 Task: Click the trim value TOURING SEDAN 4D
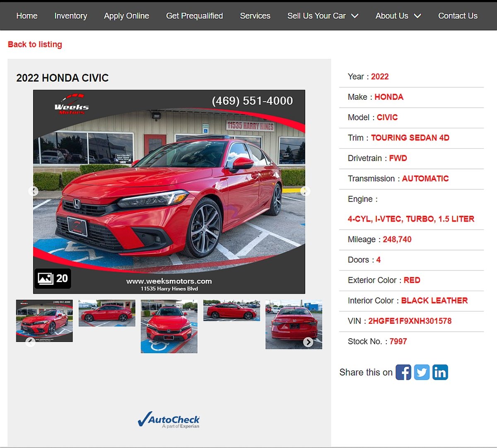point(410,137)
